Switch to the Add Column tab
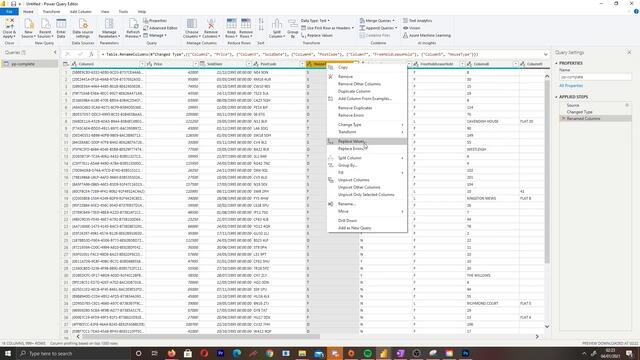Viewport: 640px width, 360px height. [80, 11]
